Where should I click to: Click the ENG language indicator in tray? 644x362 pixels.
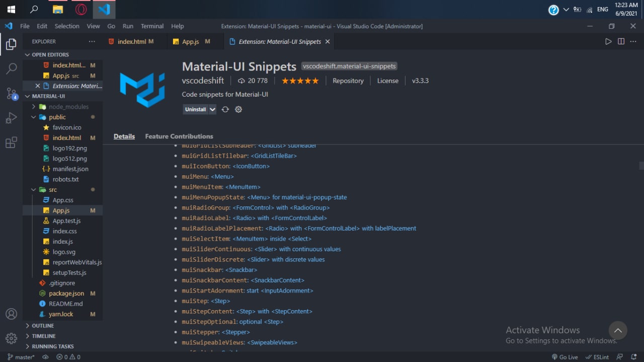click(602, 10)
